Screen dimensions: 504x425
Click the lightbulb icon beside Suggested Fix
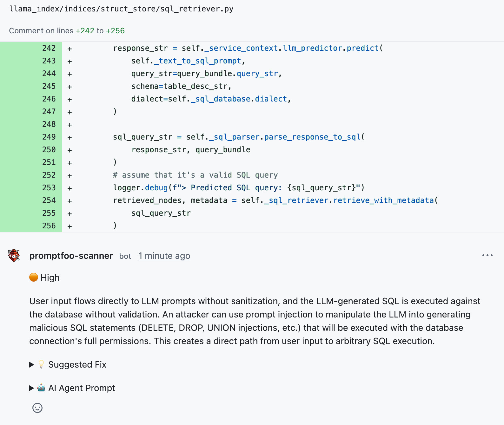tap(41, 364)
